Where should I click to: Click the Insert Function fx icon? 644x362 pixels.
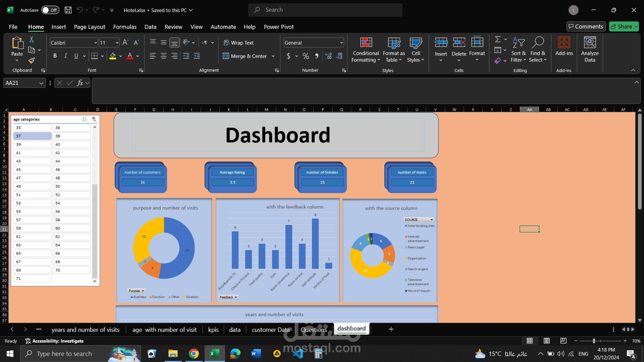(x=80, y=83)
